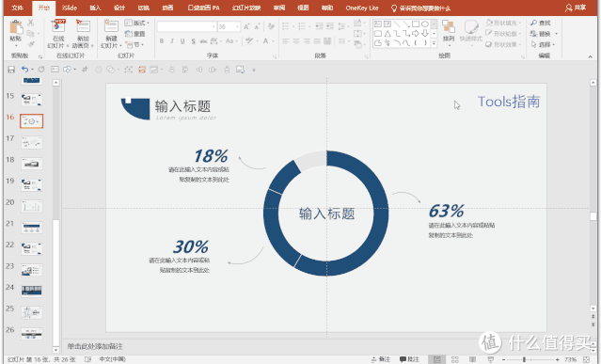Toggle Underline formatting
The height and width of the screenshot is (364, 601).
(182, 41)
